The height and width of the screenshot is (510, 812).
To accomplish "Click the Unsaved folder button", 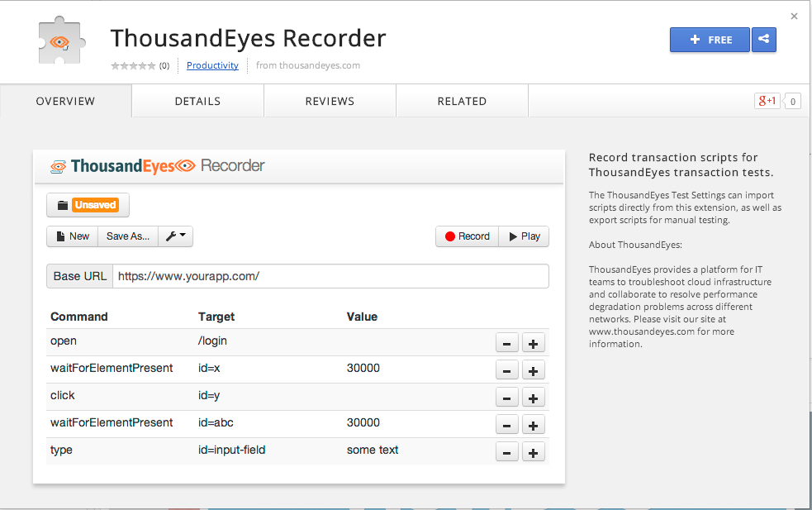I will [88, 205].
